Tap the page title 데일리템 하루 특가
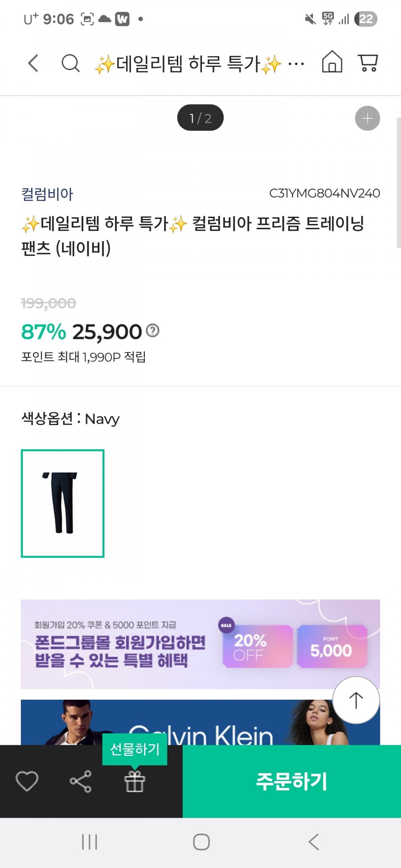The width and height of the screenshot is (401, 868). (188, 64)
